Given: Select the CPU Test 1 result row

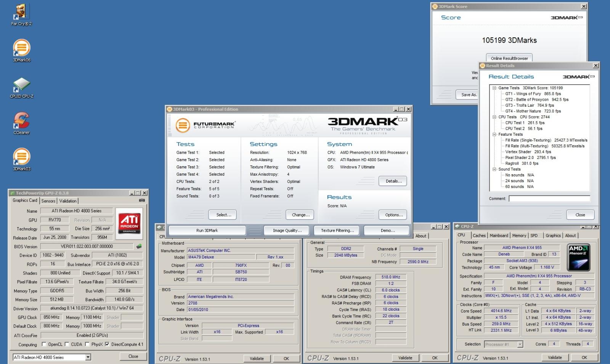Looking at the screenshot, I should (525, 123).
